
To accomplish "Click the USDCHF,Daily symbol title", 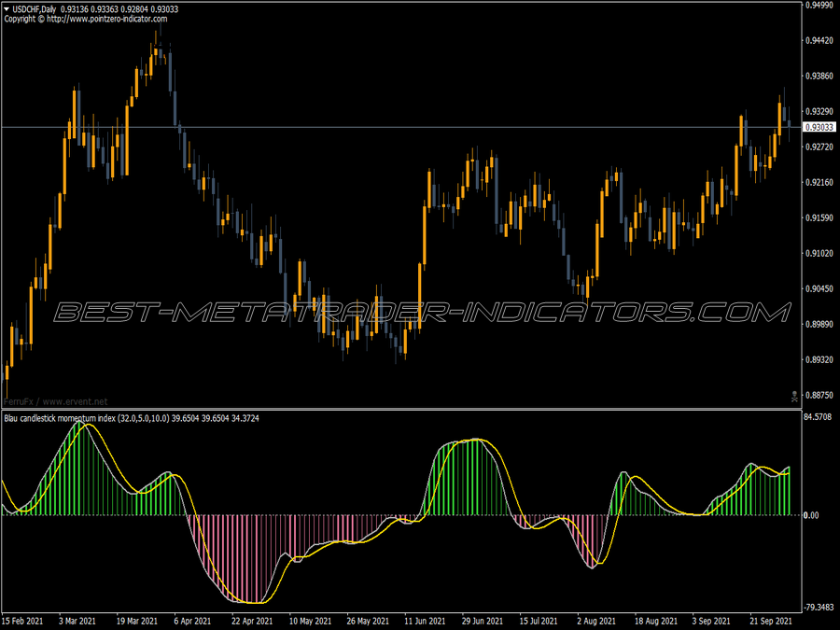I will 35,9.
